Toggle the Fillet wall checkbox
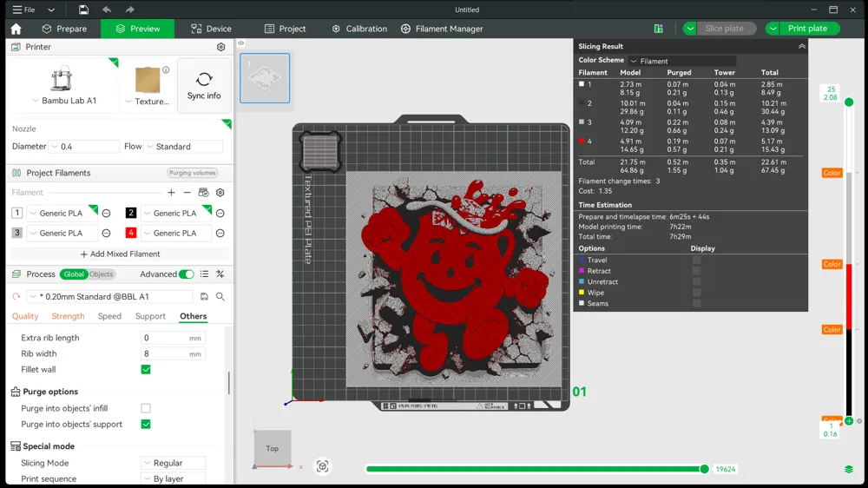 (146, 369)
